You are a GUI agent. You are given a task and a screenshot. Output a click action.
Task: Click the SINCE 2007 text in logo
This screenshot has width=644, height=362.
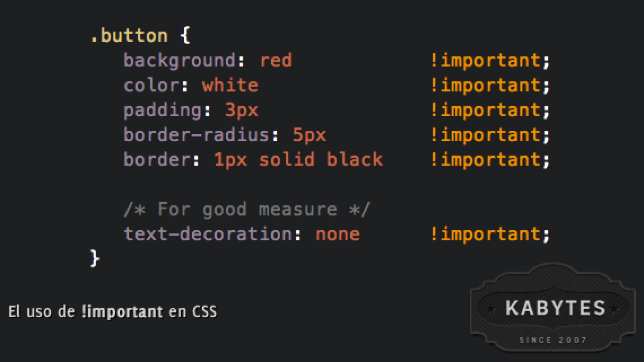[553, 340]
